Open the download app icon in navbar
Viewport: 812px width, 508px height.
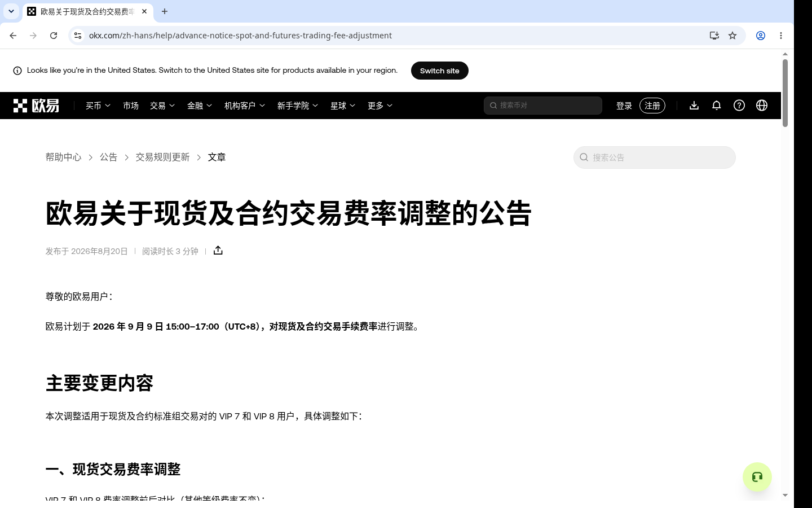694,106
